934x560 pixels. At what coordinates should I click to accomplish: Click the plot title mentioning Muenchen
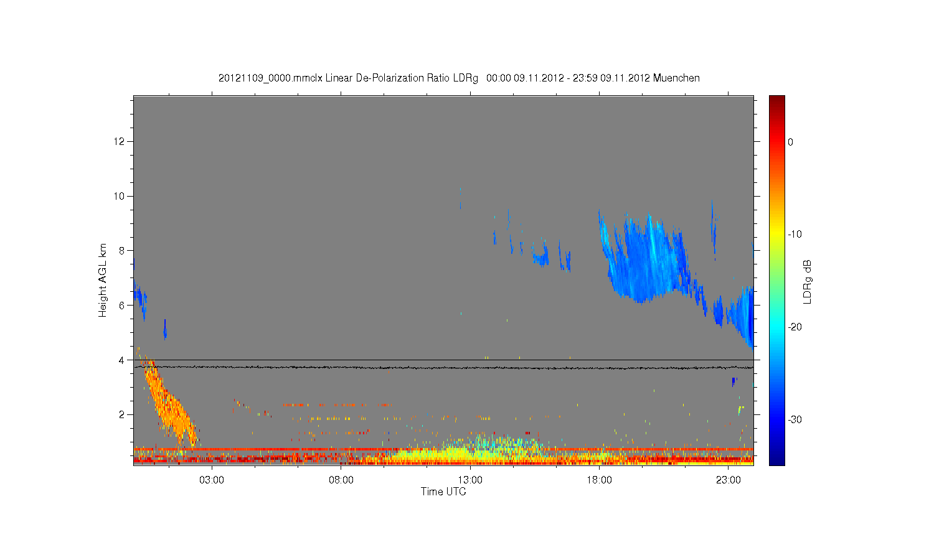point(459,78)
